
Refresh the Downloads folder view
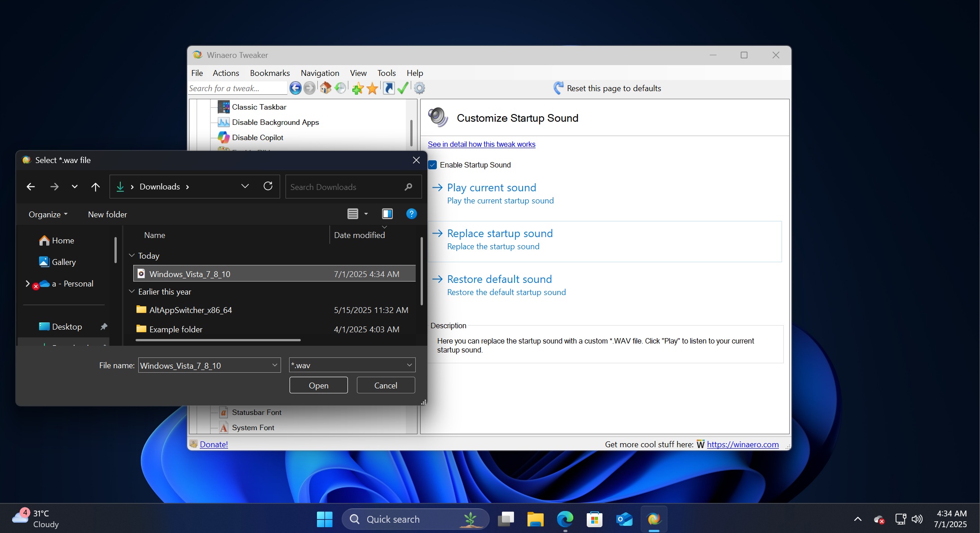coord(268,186)
